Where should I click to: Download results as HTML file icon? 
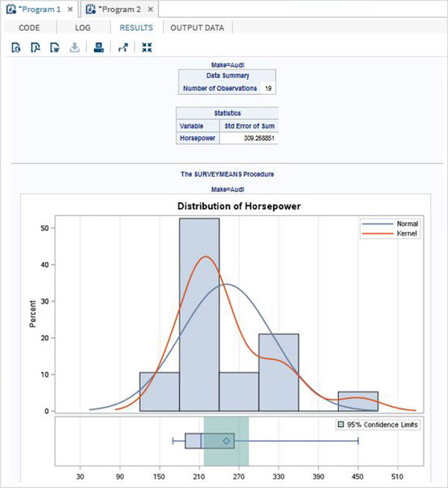tap(16, 48)
